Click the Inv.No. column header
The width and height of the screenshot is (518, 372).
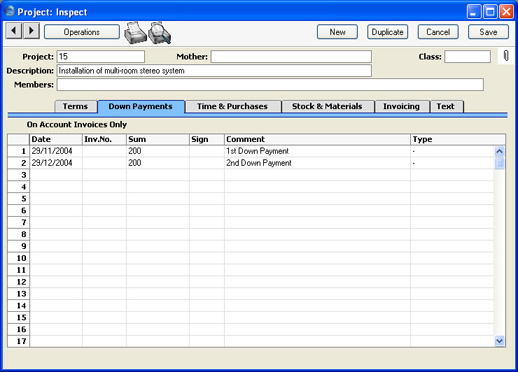(x=104, y=139)
